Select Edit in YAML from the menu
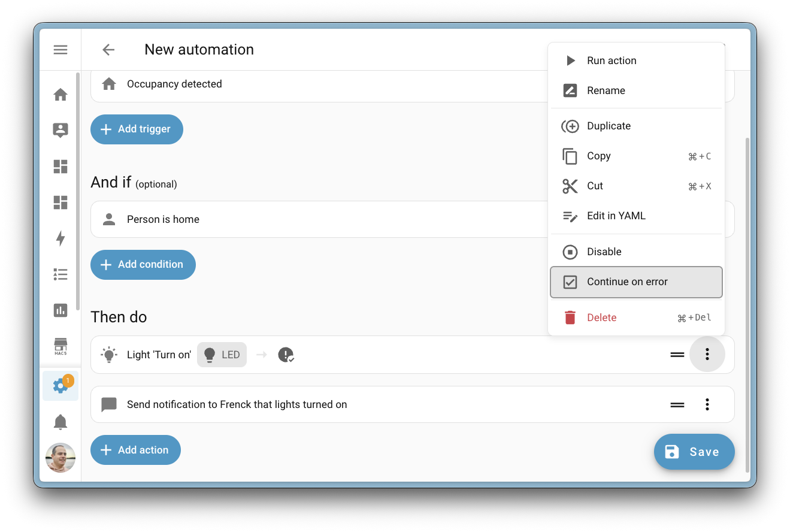790x532 pixels. [x=616, y=216]
